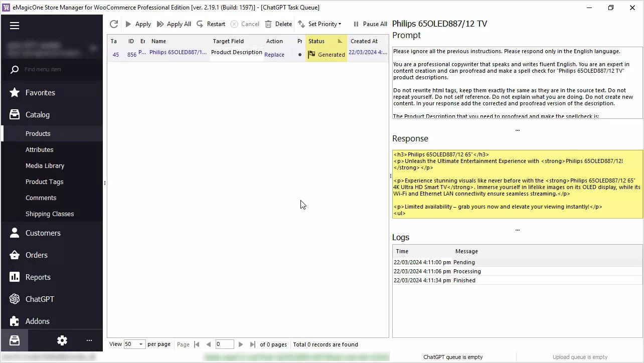Open the Set Priority dropdown
Viewport: 644px width, 363px height.
[x=319, y=24]
